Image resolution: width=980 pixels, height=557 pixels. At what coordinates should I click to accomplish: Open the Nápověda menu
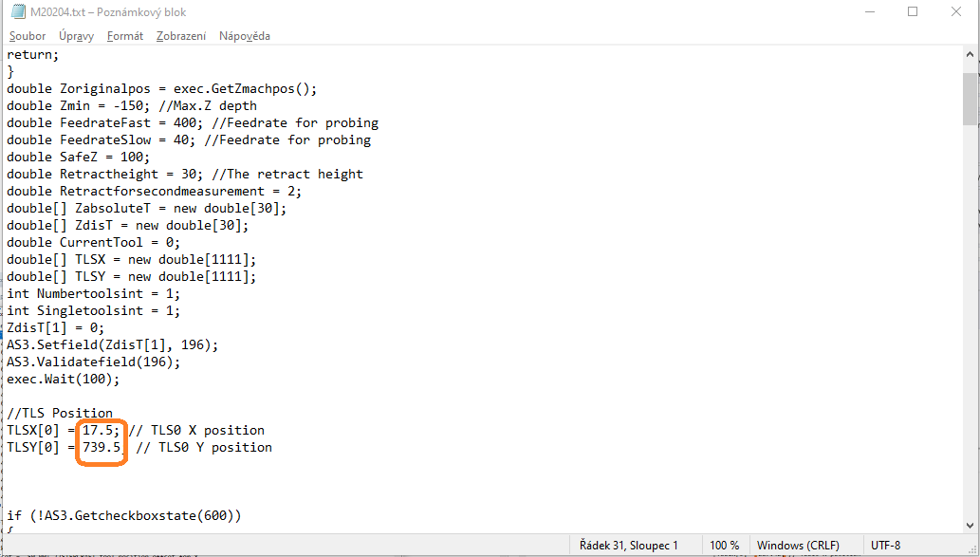245,36
